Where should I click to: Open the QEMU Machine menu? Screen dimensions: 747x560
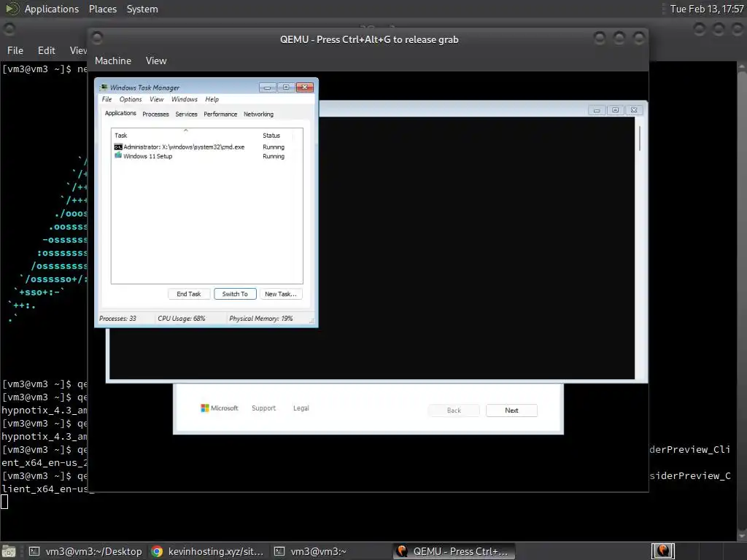click(113, 61)
